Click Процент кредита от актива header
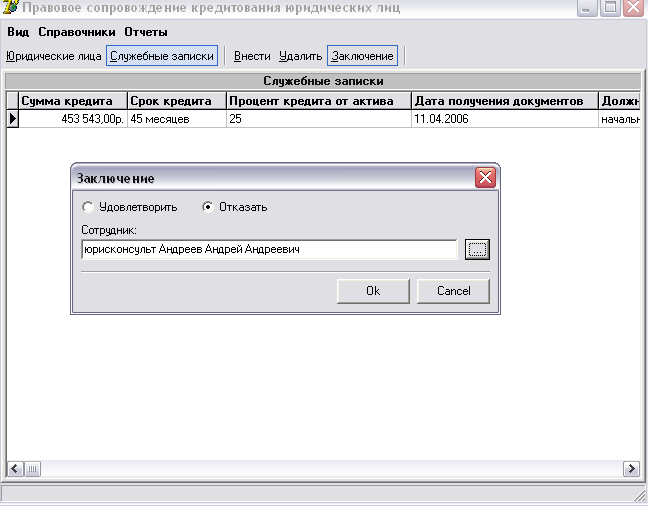The image size is (648, 506). click(319, 101)
